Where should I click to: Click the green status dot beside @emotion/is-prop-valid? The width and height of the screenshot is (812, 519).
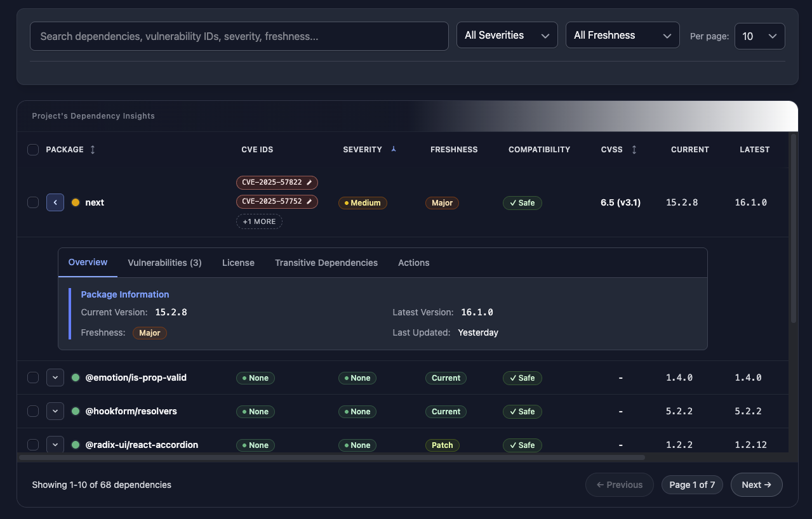click(76, 377)
